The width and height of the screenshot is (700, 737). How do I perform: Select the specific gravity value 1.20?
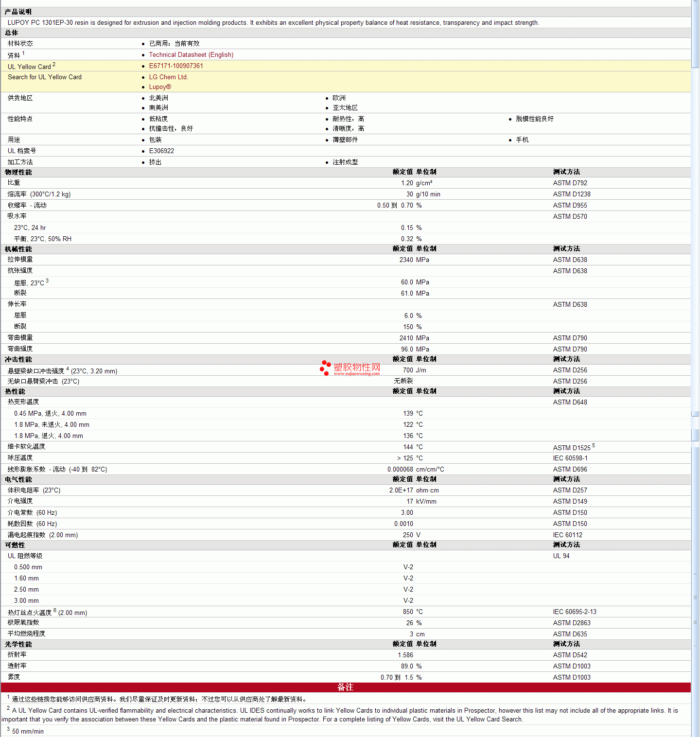pyautogui.click(x=407, y=183)
